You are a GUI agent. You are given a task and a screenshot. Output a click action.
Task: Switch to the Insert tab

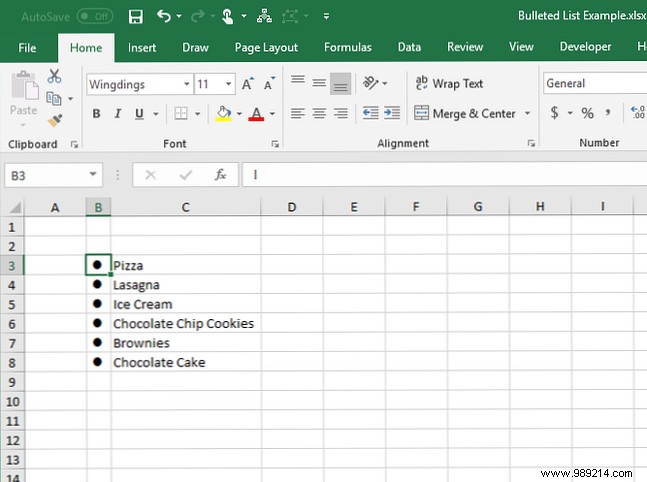(142, 48)
